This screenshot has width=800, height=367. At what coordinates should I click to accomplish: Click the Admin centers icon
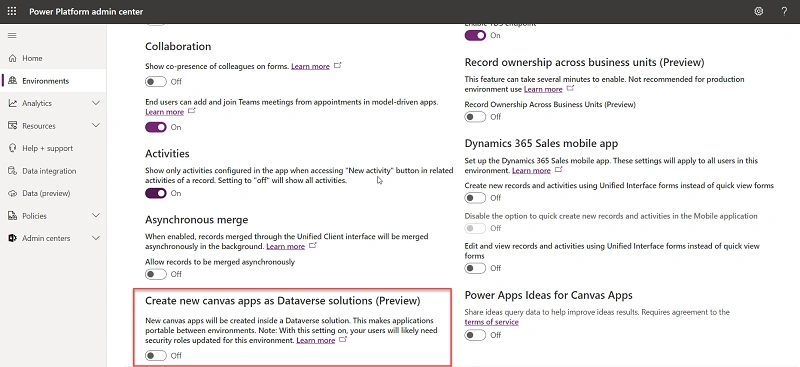(13, 238)
